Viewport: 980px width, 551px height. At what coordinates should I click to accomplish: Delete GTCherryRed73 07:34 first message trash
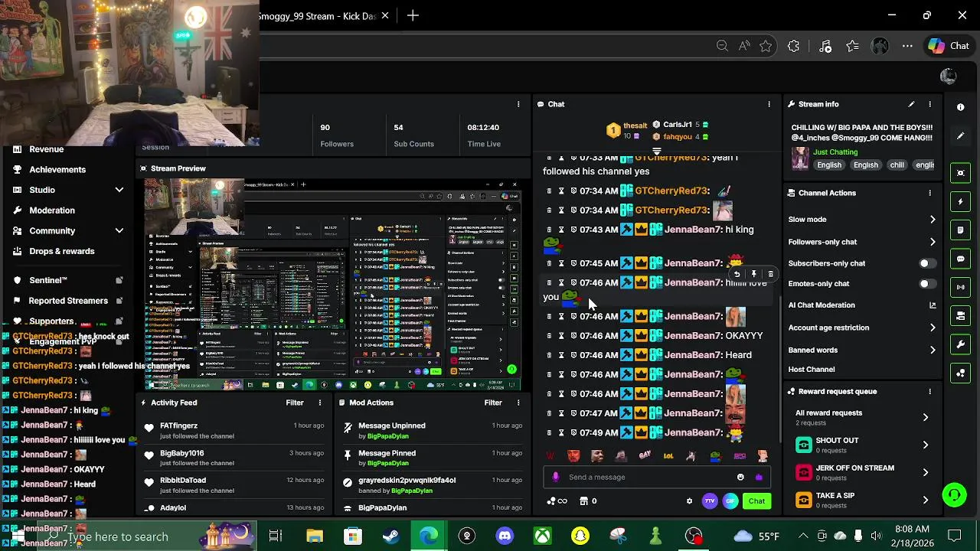549,191
